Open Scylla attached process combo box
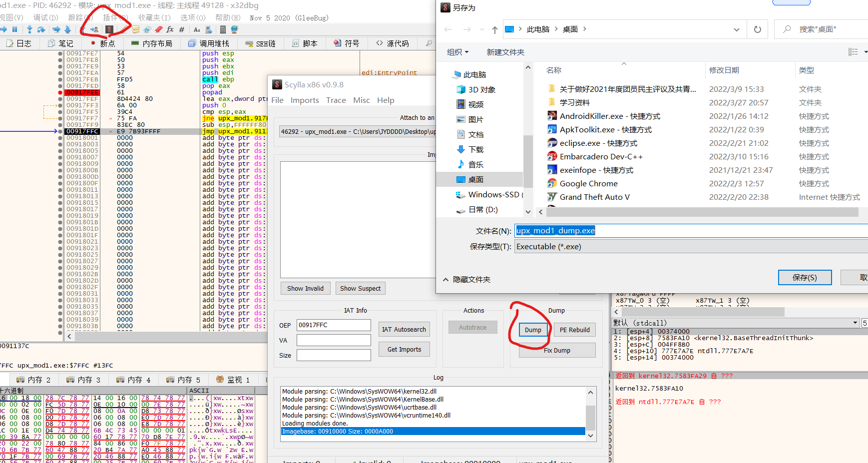This screenshot has width=868, height=463. point(357,132)
